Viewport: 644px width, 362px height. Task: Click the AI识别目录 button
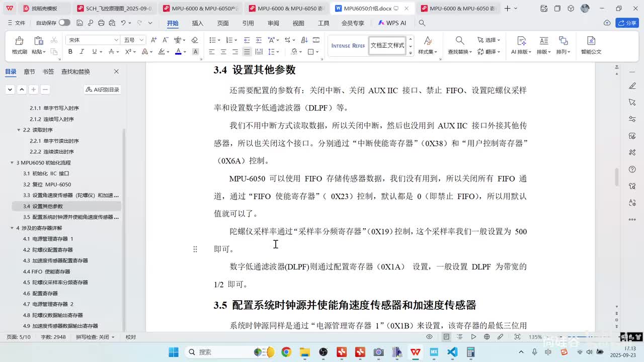(103, 89)
